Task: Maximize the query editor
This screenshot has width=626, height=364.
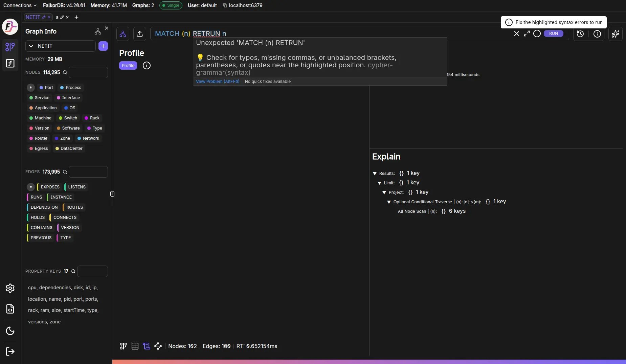Action: (x=527, y=33)
